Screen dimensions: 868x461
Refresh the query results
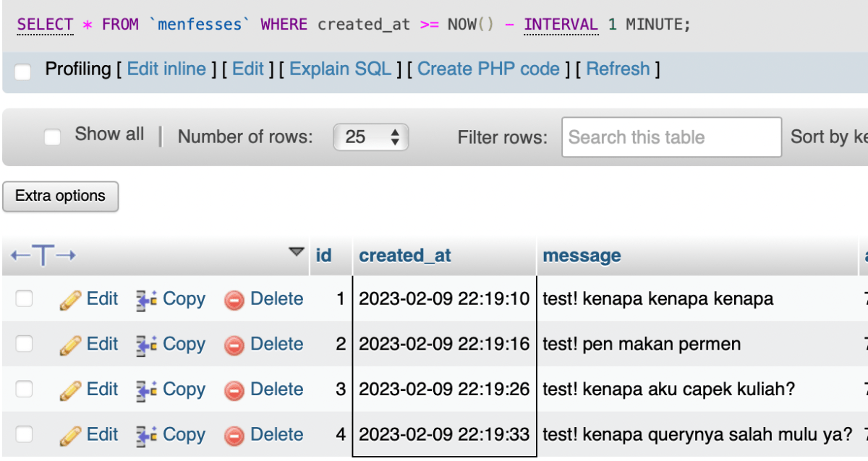click(618, 69)
